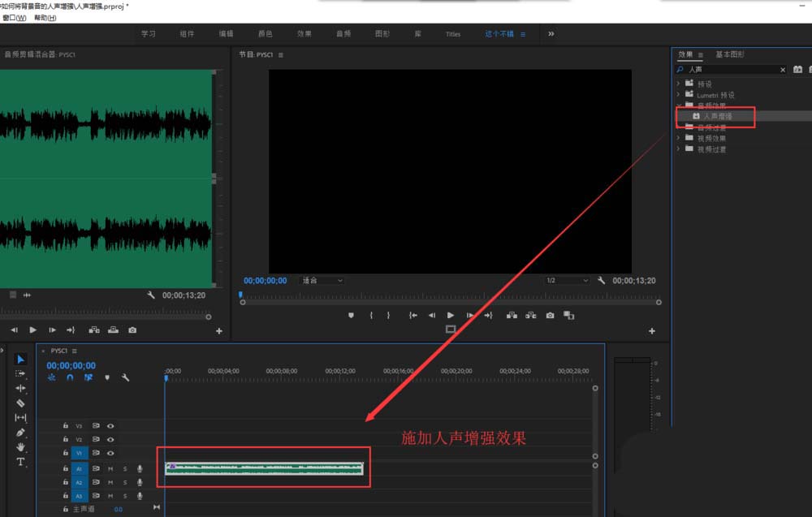
Task: Switch to the 颜色 workspace
Action: coord(266,33)
